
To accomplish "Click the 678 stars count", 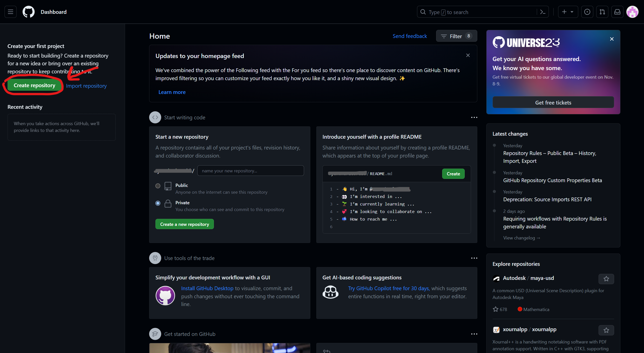I will (x=500, y=310).
